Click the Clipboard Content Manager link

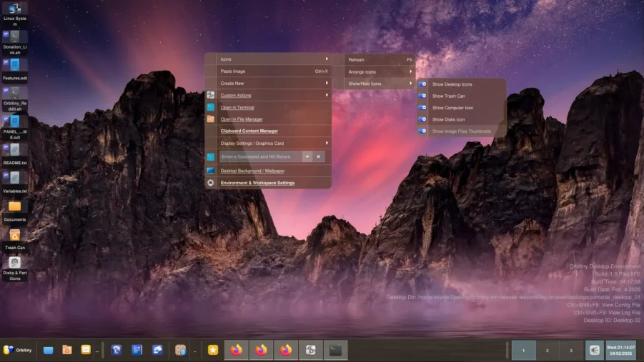coord(249,131)
